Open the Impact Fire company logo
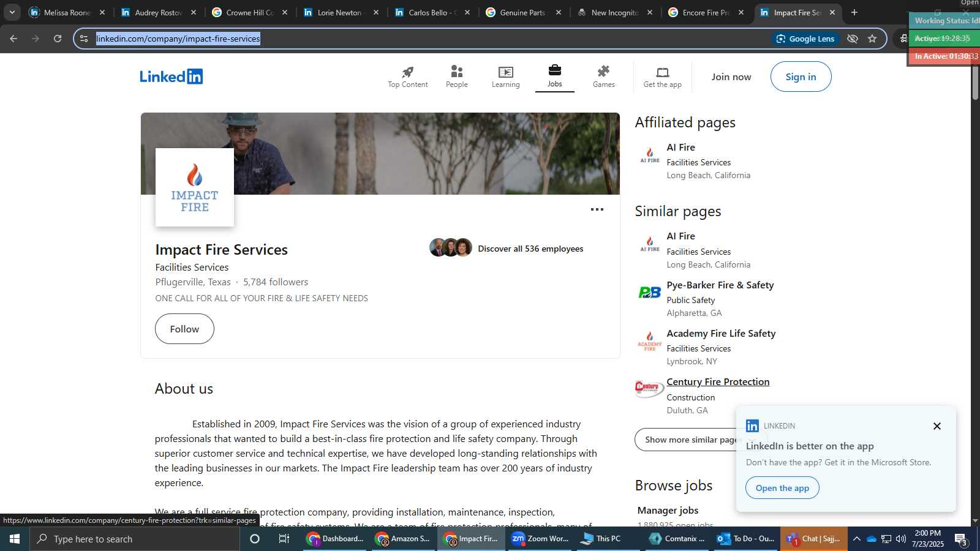This screenshot has height=551, width=980. point(195,187)
